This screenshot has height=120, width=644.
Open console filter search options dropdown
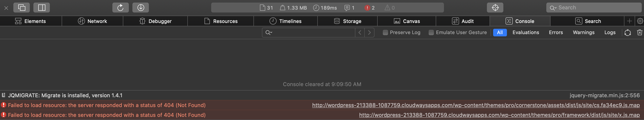[269, 33]
